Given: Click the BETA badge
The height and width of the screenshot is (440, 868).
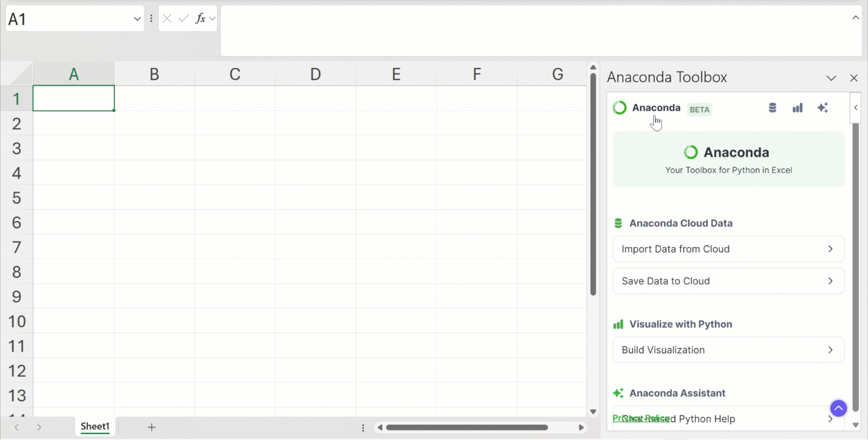Looking at the screenshot, I should (700, 110).
